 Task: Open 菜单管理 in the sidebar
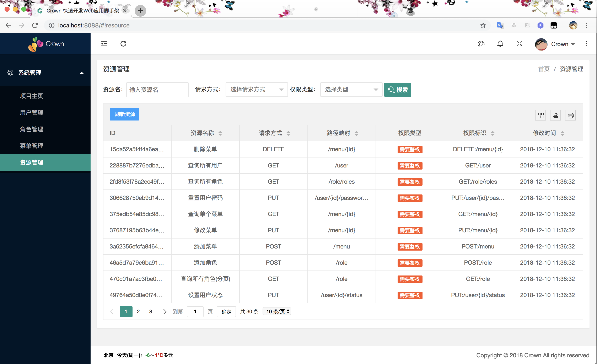coord(32,146)
